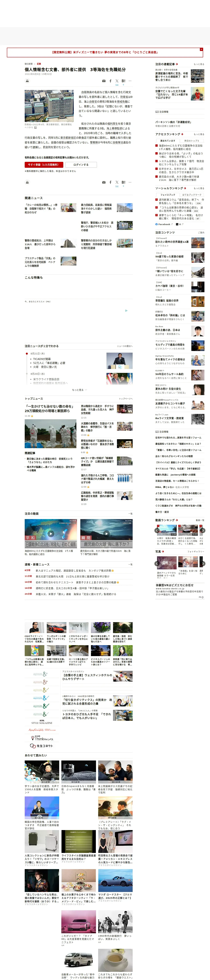Click right arrow in 写真 carousel
This screenshot has width=210, height=980.
coord(203,564)
